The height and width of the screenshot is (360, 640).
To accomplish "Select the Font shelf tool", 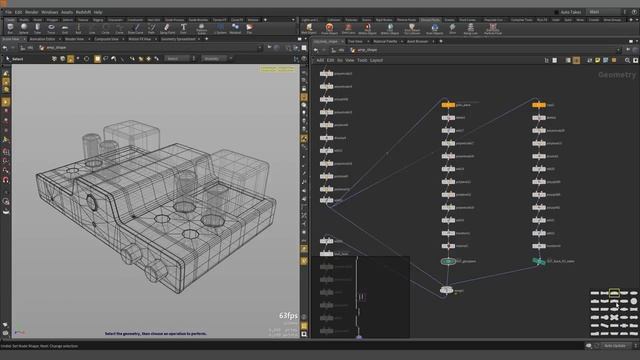I will click(x=183, y=29).
